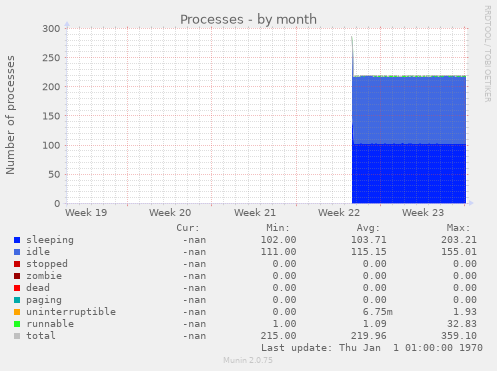This screenshot has height=371, width=497.
Task: Click the 100 y-axis tick label
Action: click(51, 145)
